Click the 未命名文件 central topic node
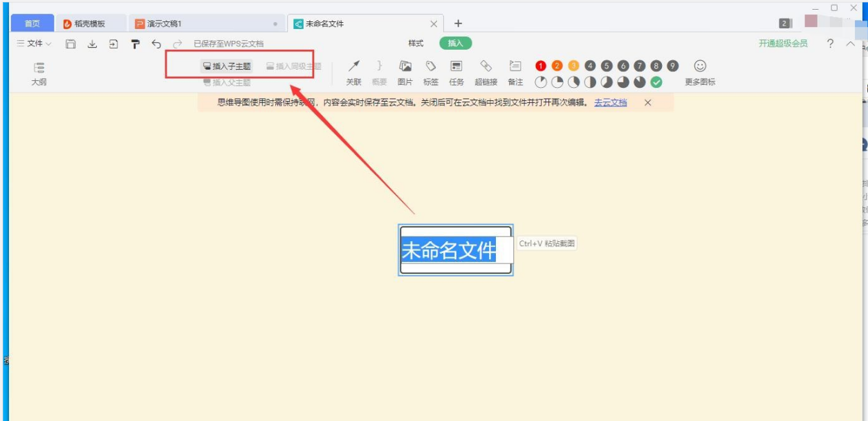The image size is (868, 421). 456,250
